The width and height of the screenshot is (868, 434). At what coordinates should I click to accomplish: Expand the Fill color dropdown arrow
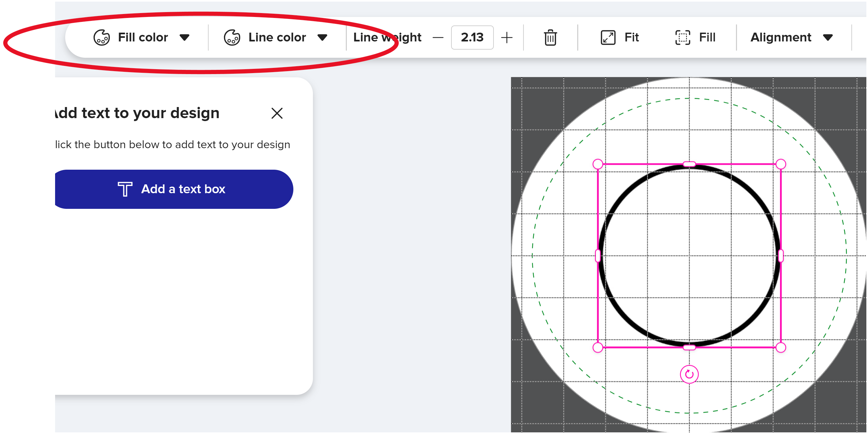(x=184, y=38)
